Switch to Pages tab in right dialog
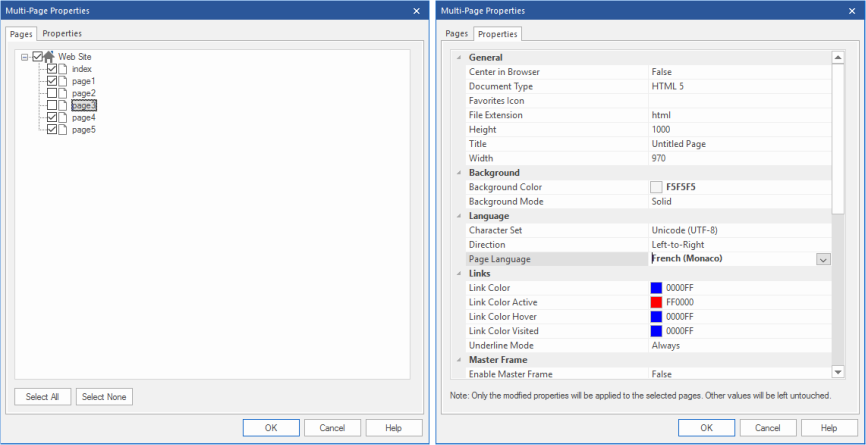 (x=457, y=34)
